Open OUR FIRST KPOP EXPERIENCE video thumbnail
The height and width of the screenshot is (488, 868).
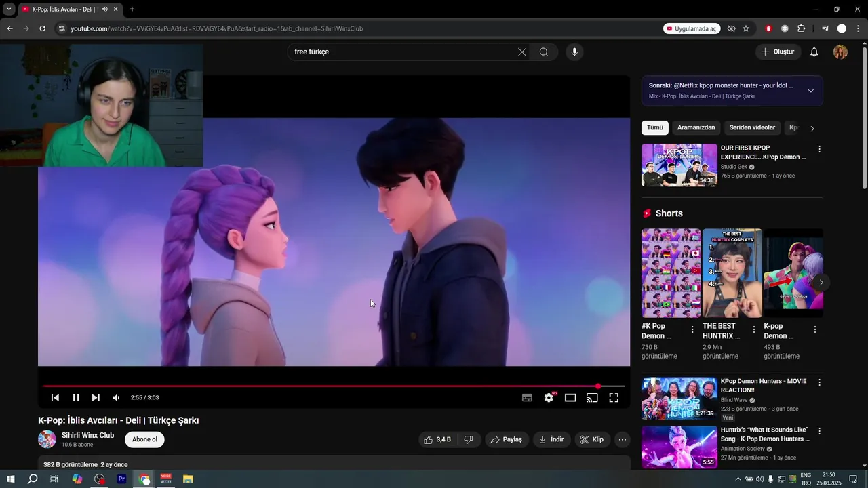point(679,165)
